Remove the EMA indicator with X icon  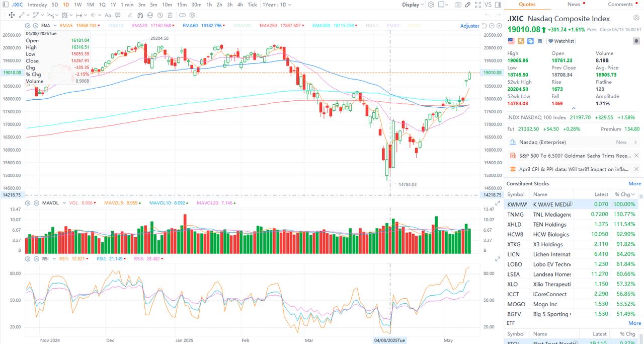pos(35,26)
